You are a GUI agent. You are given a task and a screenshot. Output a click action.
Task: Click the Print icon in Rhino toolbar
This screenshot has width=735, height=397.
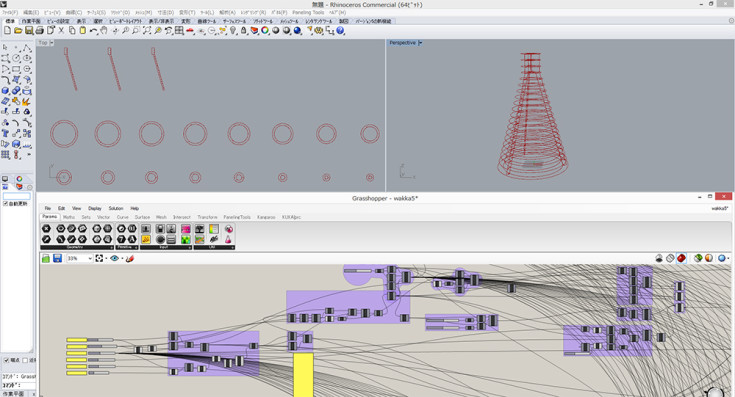40,30
